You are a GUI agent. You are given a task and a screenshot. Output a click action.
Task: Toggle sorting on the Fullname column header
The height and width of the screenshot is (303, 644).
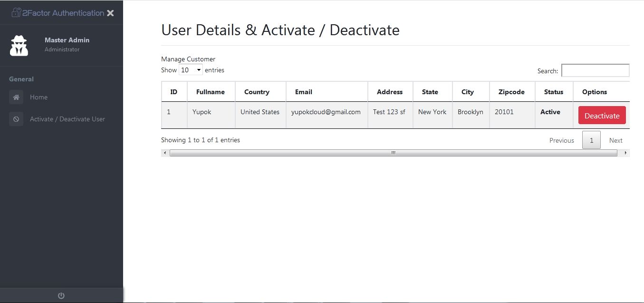(211, 91)
